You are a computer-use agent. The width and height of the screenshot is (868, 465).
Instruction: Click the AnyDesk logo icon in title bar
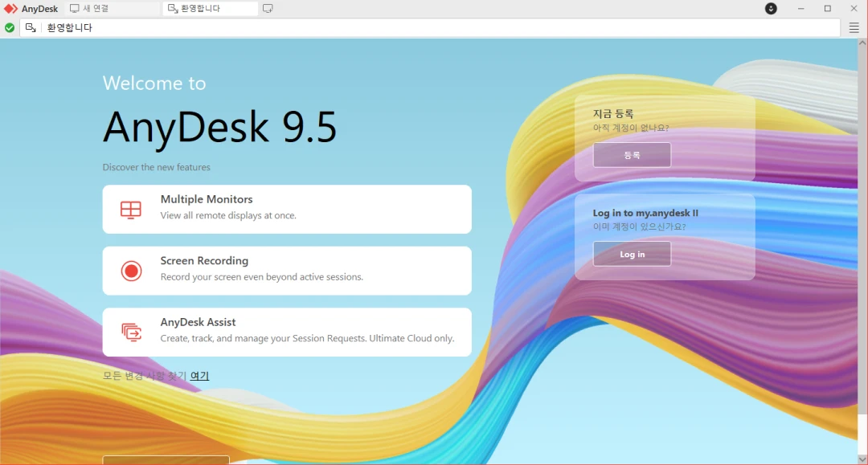pyautogui.click(x=10, y=8)
